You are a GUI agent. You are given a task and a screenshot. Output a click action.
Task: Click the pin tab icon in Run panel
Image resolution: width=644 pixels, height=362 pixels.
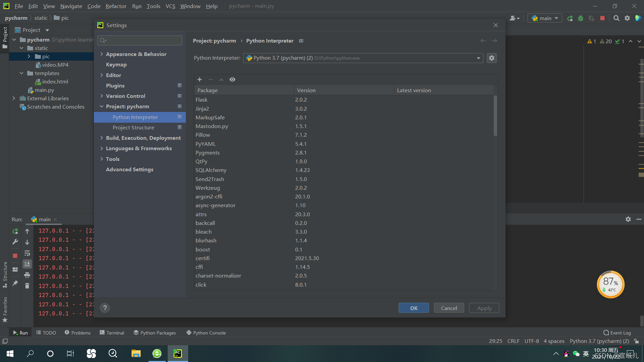click(x=15, y=283)
